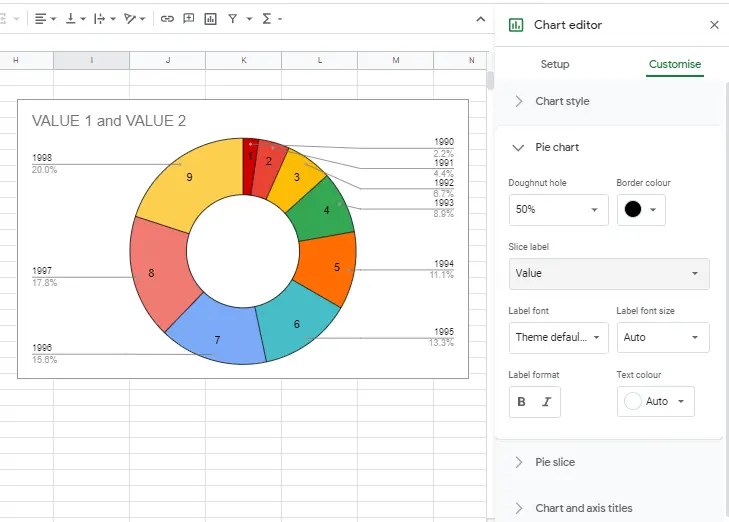Select column L header
The height and width of the screenshot is (522, 729).
319,60
